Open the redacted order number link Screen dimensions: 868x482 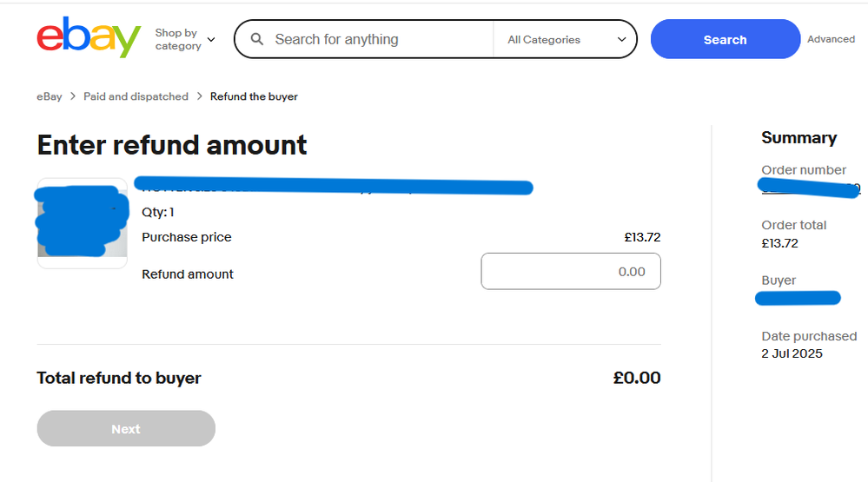pyautogui.click(x=809, y=188)
